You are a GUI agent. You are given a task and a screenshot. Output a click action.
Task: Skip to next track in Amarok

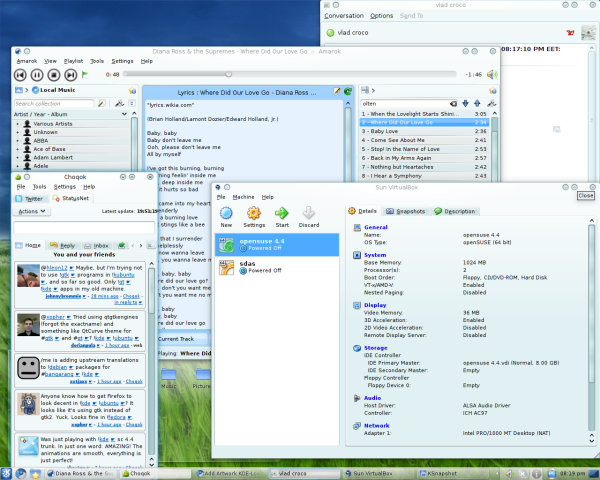tap(71, 75)
